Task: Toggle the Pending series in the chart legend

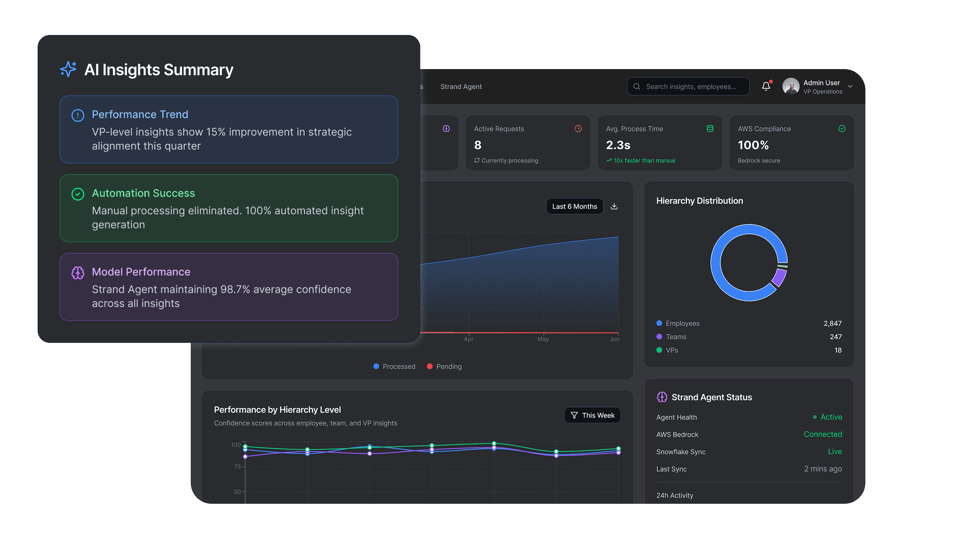Action: 444,366
